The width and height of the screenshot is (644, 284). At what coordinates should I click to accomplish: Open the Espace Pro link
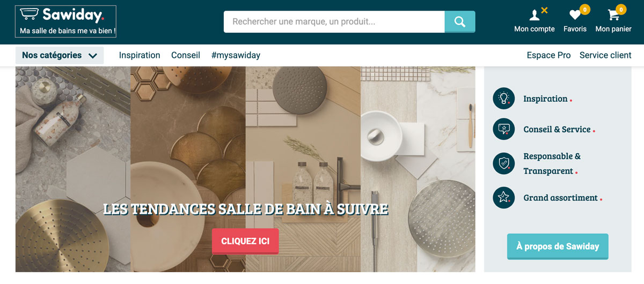(548, 55)
